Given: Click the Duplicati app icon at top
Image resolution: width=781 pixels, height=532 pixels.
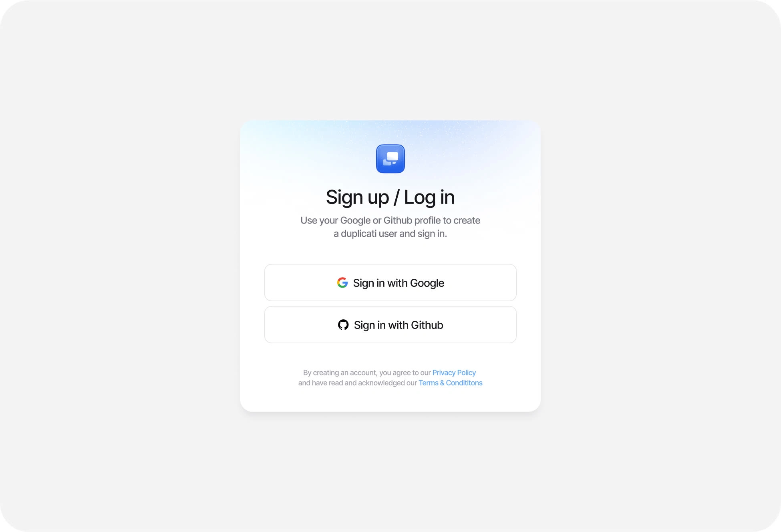Looking at the screenshot, I should tap(390, 159).
